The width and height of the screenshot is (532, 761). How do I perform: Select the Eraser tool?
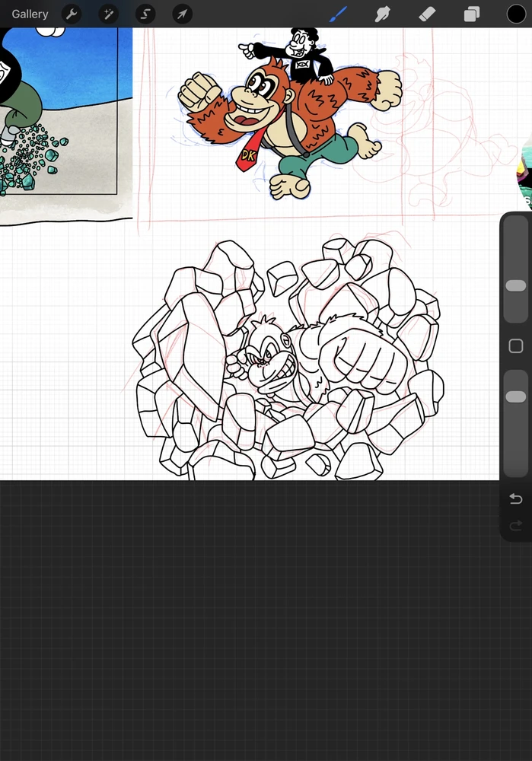[x=427, y=14]
